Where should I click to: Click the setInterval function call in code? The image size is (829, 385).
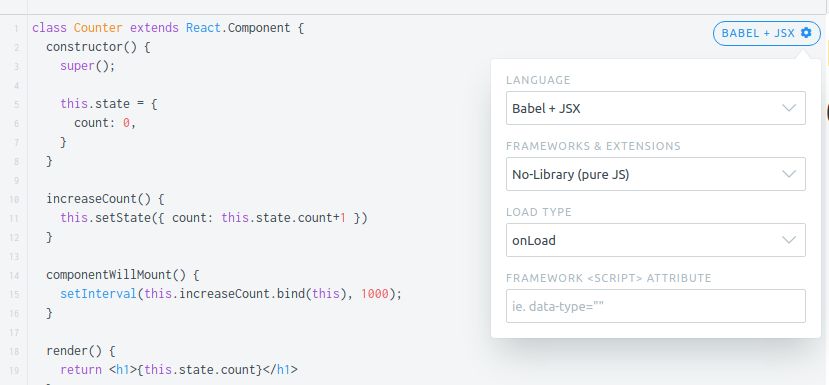98,294
